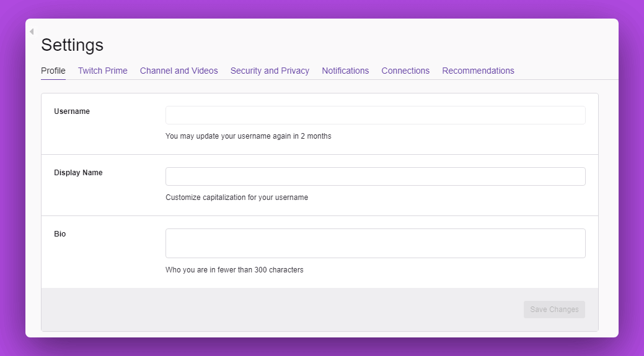Screen dimensions: 644x356
Task: Open the Twitch Prime tab
Action: (103, 71)
